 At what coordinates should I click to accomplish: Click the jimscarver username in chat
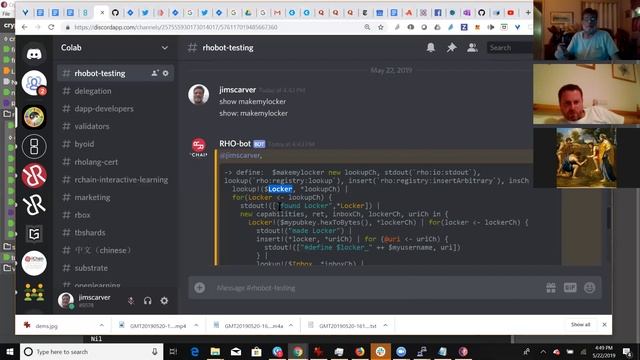pyautogui.click(x=238, y=90)
